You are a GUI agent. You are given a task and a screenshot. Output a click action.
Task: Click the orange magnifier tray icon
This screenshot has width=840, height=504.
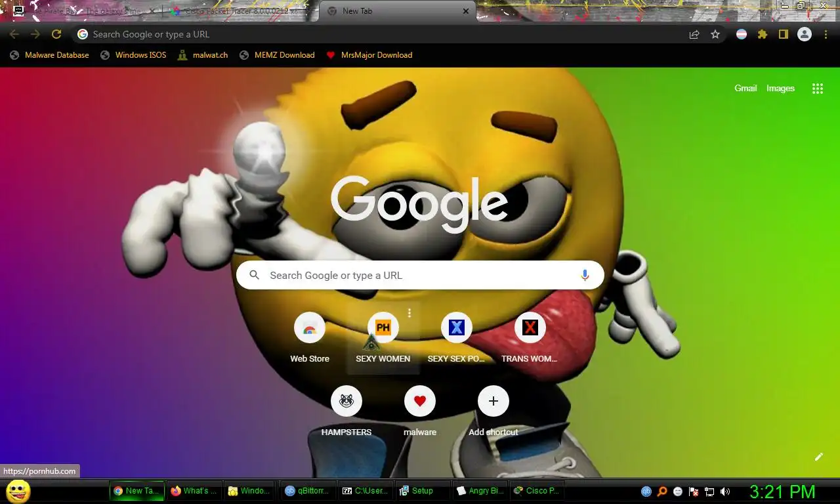click(662, 491)
